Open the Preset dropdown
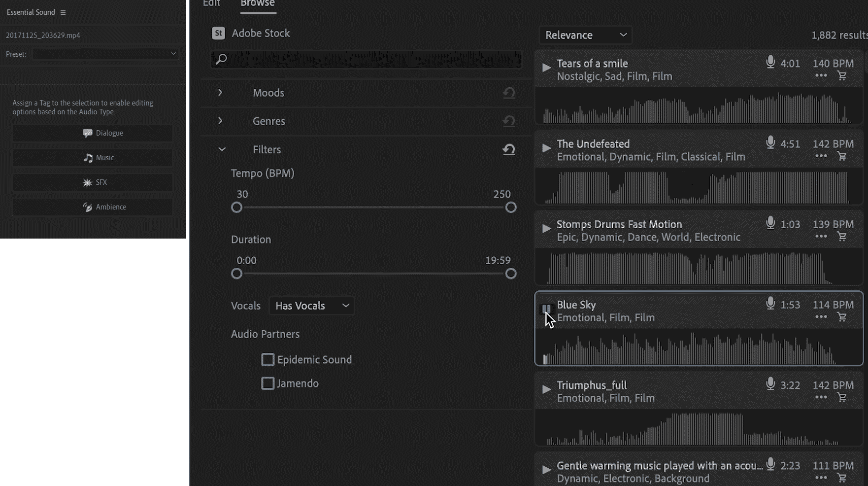Screen dimensions: 868x486 tap(105, 54)
